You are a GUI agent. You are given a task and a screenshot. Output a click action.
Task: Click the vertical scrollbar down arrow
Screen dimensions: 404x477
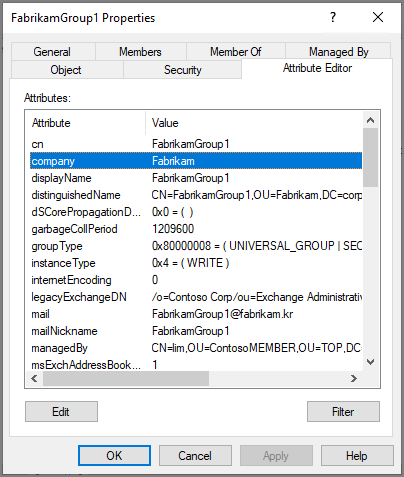(370, 362)
